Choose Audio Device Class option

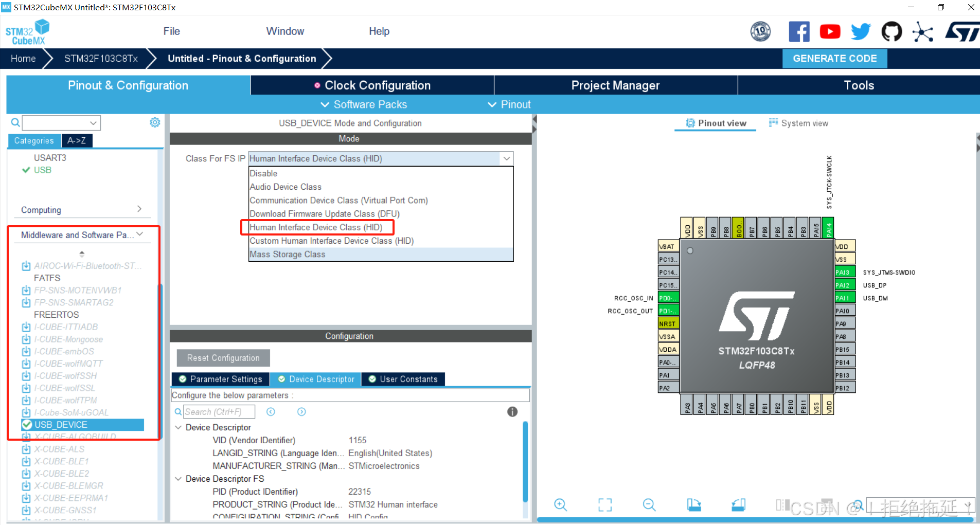pos(381,187)
